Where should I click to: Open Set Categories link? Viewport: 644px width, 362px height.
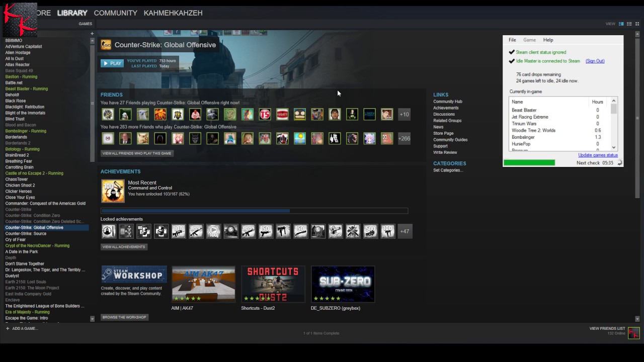pyautogui.click(x=448, y=170)
